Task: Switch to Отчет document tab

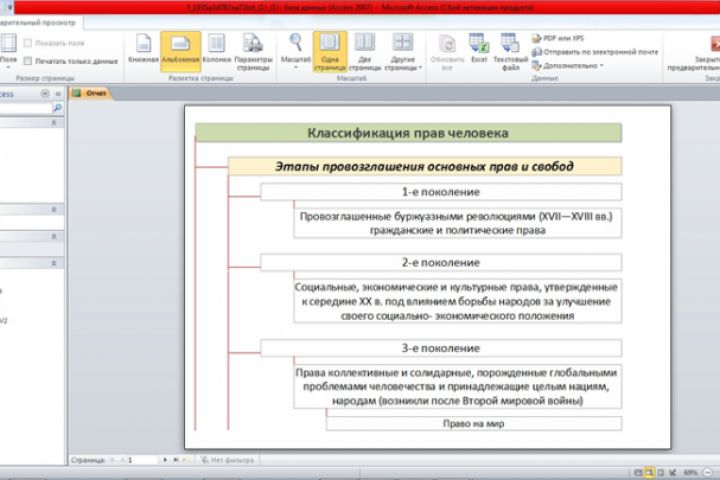Action: (x=90, y=93)
